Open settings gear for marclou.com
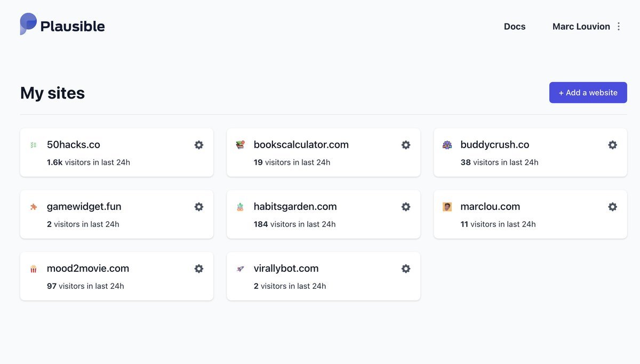The height and width of the screenshot is (364, 640). coord(613,207)
